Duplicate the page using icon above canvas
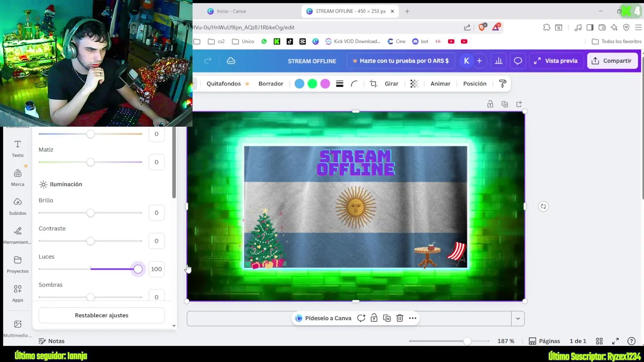This screenshot has width=644, height=362. click(505, 104)
